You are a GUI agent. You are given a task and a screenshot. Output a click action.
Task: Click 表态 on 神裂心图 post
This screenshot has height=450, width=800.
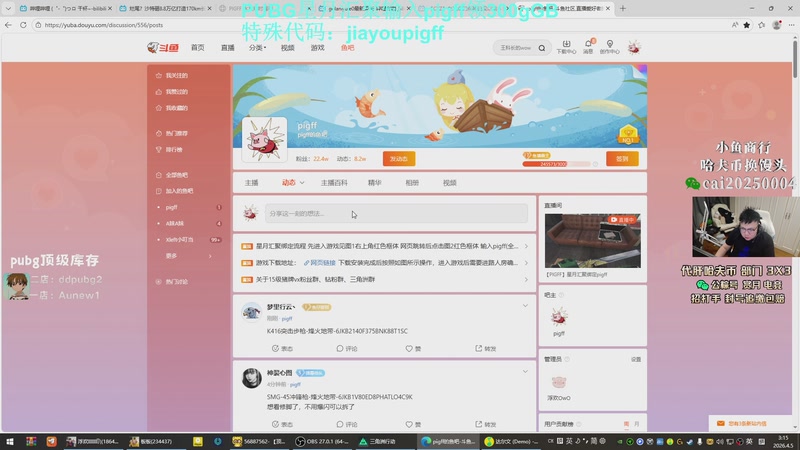point(283,424)
